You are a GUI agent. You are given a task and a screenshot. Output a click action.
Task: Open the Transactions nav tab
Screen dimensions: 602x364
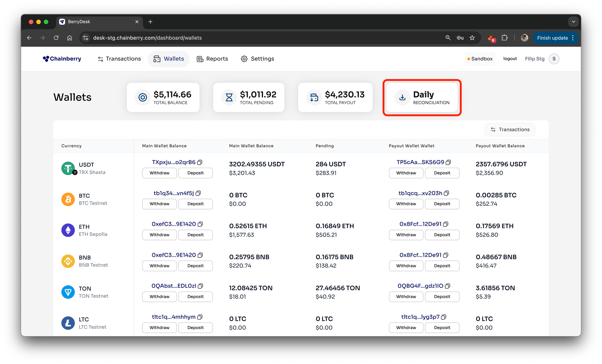(x=119, y=59)
